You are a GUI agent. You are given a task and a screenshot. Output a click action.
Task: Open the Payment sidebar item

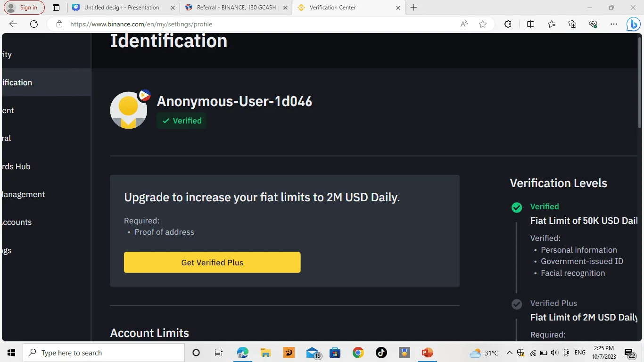tap(46, 110)
